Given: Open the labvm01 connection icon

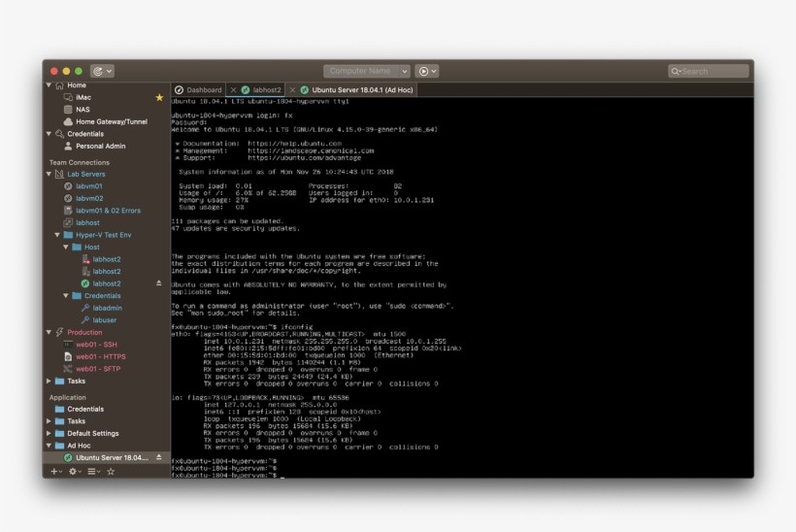Looking at the screenshot, I should tap(68, 185).
